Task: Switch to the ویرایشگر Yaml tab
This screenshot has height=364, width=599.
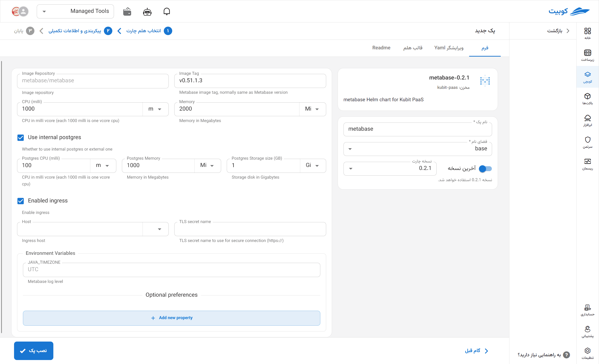Action: (449, 48)
